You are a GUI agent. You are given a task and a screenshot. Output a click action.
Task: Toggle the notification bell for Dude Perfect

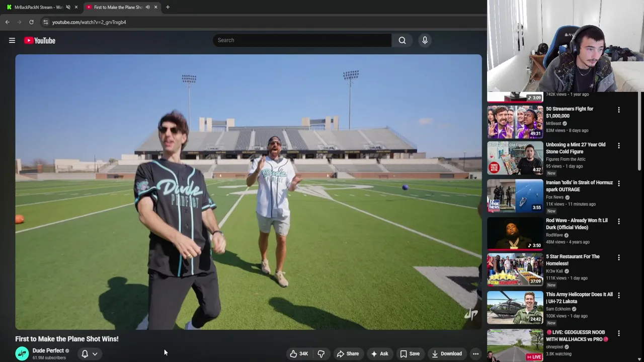click(x=85, y=354)
